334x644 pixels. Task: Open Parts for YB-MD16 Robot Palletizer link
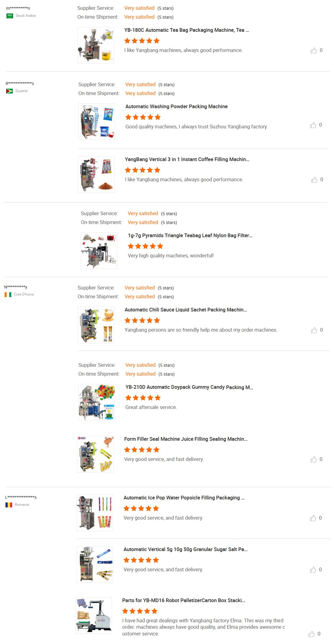[184, 600]
